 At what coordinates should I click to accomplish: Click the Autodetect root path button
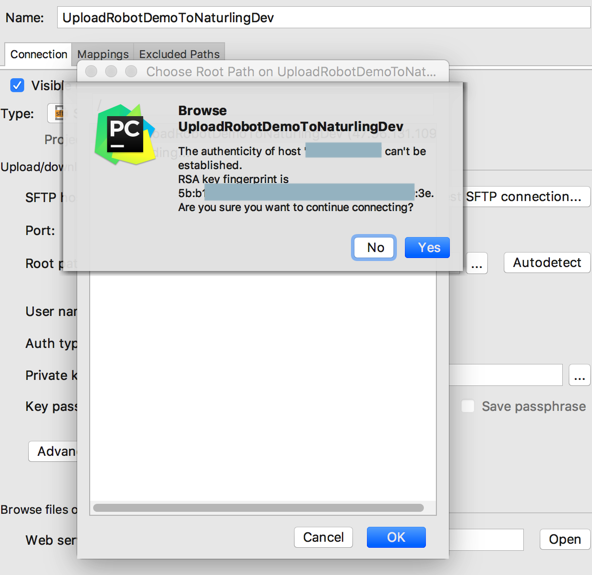(547, 262)
